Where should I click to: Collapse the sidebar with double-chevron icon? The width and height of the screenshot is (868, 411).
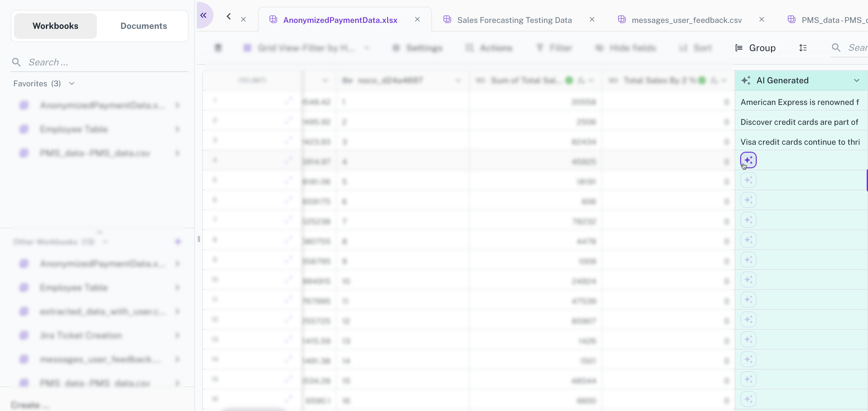point(203,15)
